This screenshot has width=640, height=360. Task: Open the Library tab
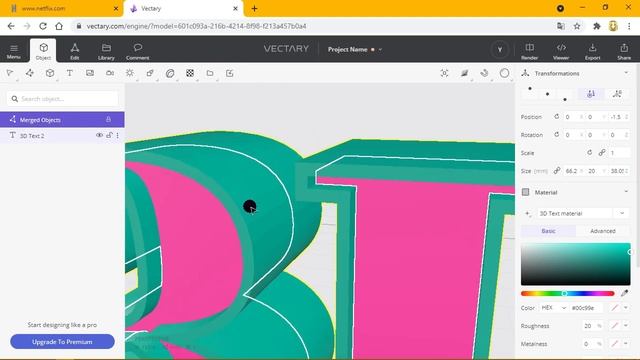106,51
